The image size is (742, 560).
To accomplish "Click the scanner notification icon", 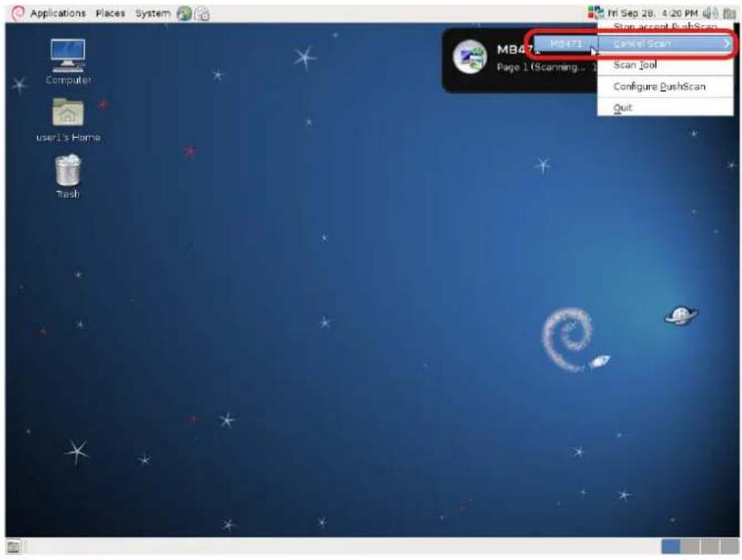I will click(470, 57).
